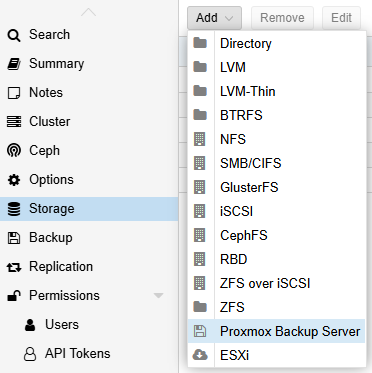This screenshot has height=373, width=372.
Task: Open Summary via its book icon
Action: [x=14, y=64]
